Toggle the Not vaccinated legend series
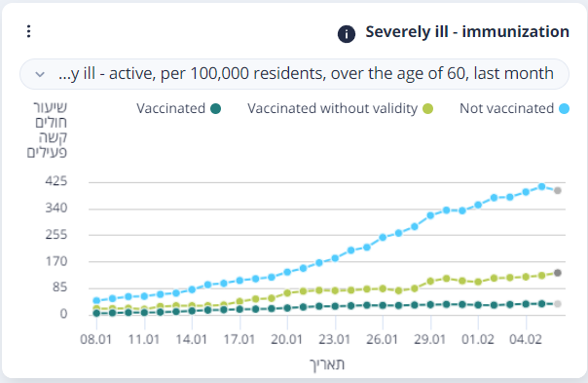 click(x=514, y=109)
